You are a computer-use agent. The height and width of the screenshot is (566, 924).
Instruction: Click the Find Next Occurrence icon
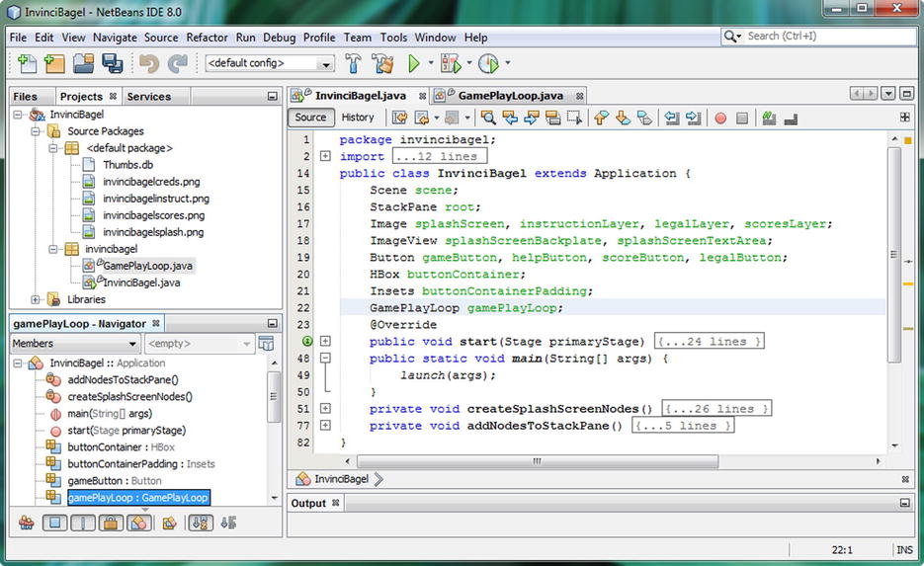532,118
